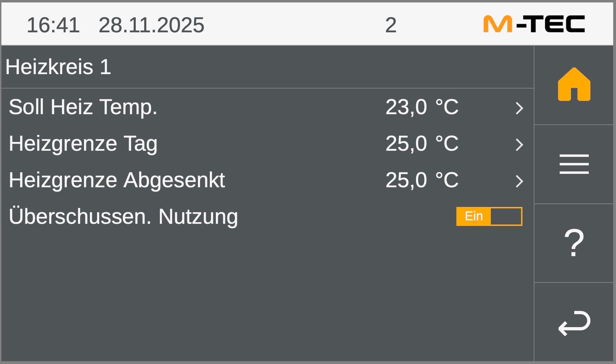Tap the Heizgrenze Abgesenkt 25,0 °C value
Image resolution: width=616 pixels, height=364 pixels.
[422, 180]
